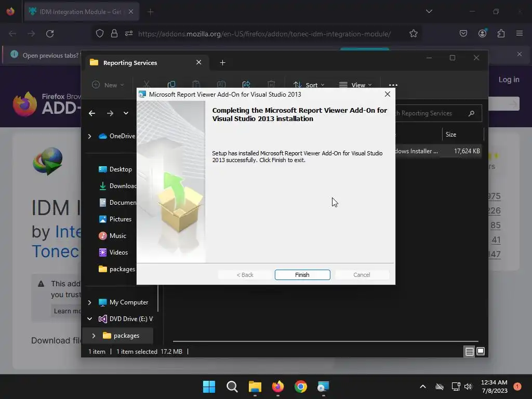Viewport: 532px width, 399px height.
Task: Open recent locations chevron in Explorer
Action: click(126, 113)
